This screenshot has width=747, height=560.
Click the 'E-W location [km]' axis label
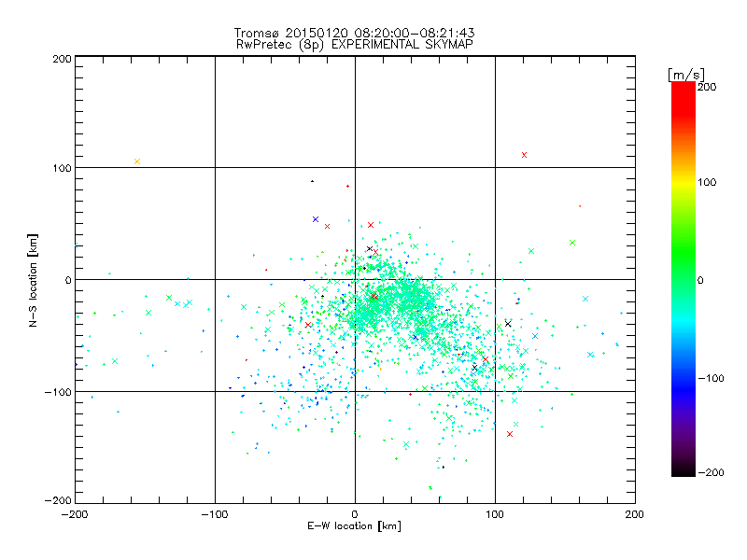(354, 526)
